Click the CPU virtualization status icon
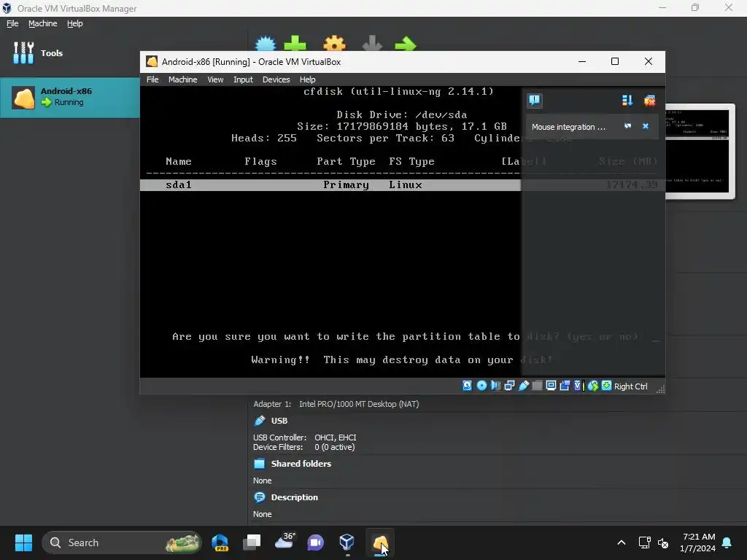 point(578,386)
